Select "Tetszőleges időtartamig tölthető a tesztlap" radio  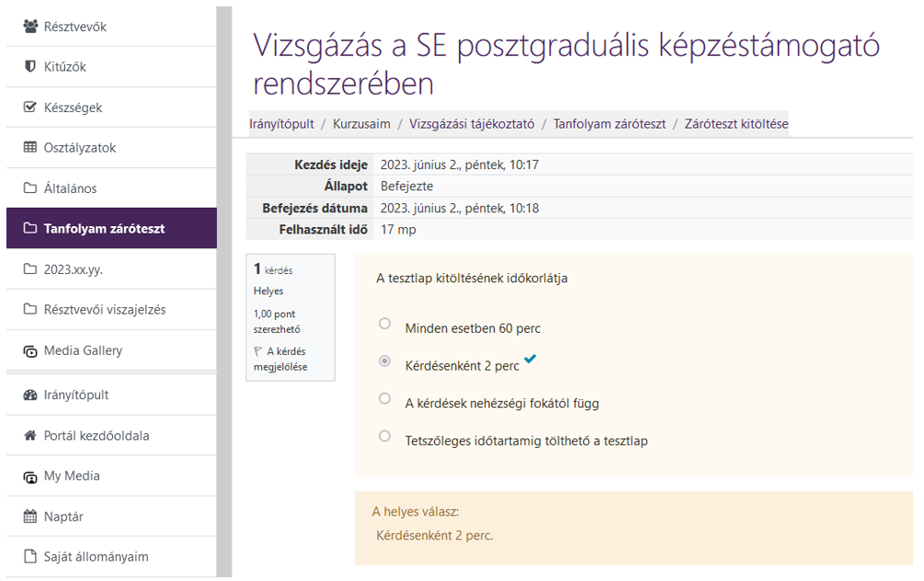384,437
